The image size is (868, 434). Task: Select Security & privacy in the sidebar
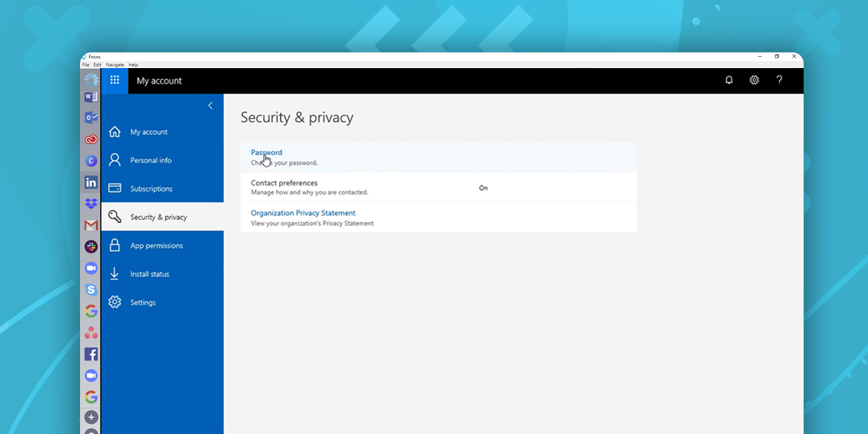tap(162, 217)
